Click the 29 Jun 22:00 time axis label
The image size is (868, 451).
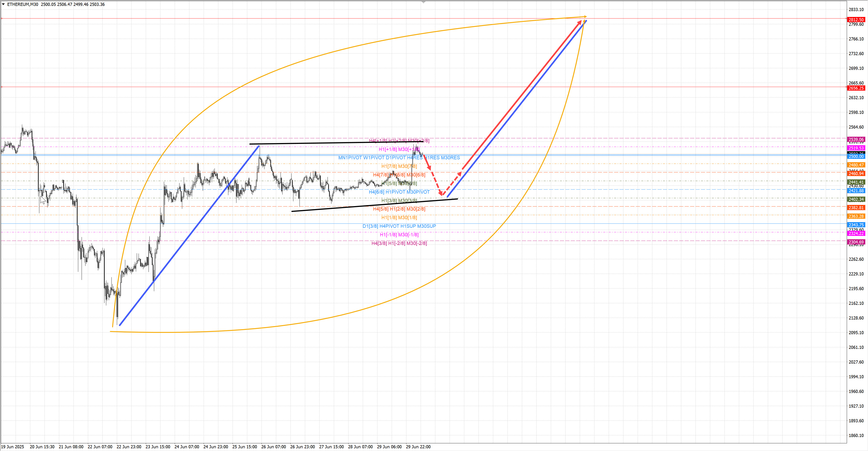418,447
